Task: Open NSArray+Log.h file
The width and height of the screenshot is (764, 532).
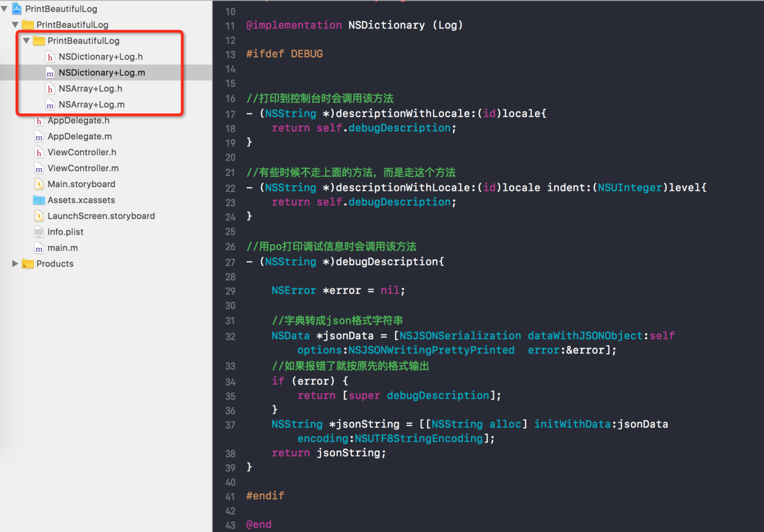Action: [91, 89]
